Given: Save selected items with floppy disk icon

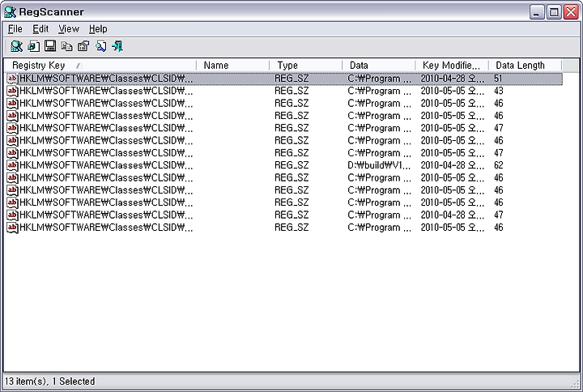Looking at the screenshot, I should 50,46.
